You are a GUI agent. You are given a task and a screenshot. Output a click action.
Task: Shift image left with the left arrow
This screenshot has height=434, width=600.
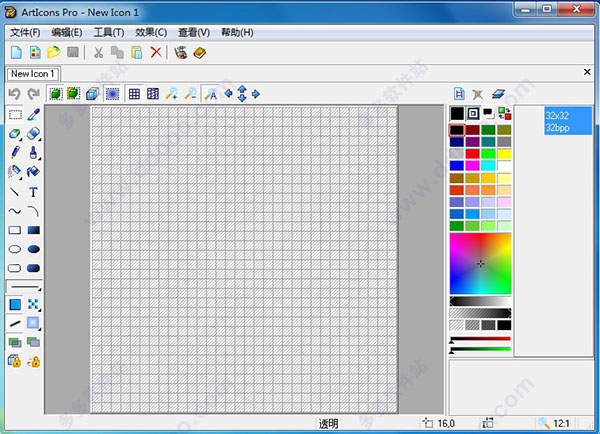tap(228, 93)
